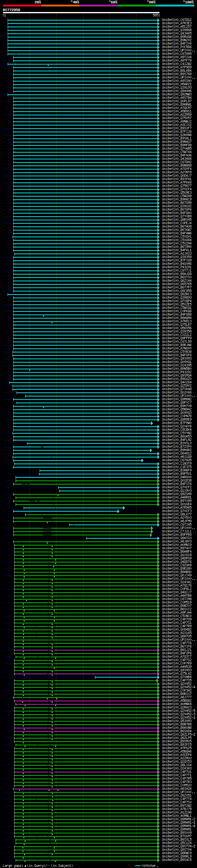
Task: Select the UniRef100_A9TIU4 label
Action: (176, 57)
